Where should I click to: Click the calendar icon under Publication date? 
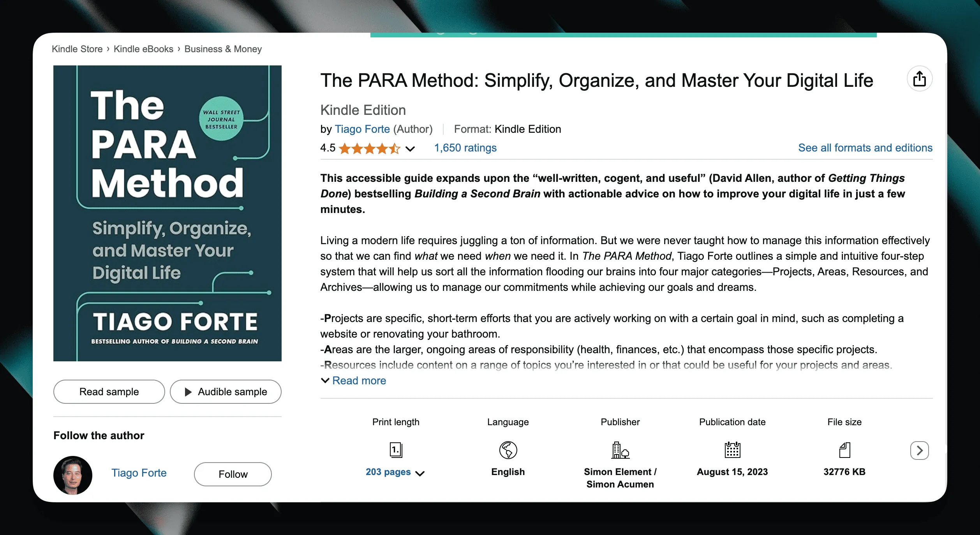pyautogui.click(x=732, y=451)
